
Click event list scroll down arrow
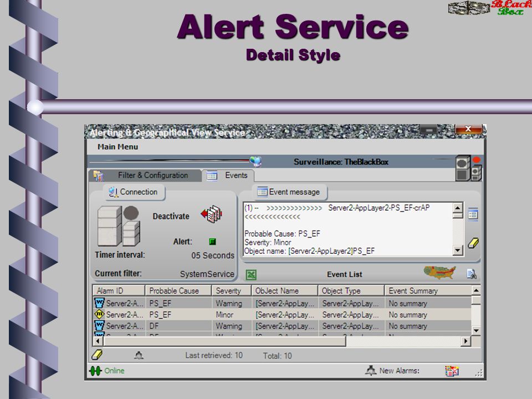click(x=476, y=330)
